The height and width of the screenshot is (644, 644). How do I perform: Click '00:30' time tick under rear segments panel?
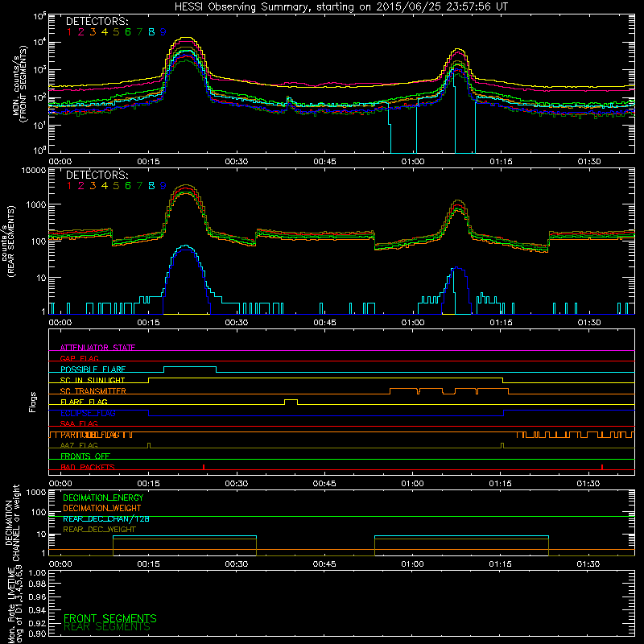pyautogui.click(x=236, y=323)
